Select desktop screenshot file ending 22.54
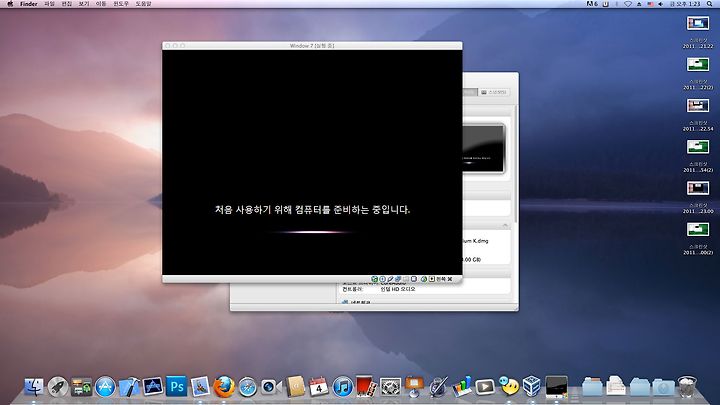The image size is (720, 405). [698, 106]
